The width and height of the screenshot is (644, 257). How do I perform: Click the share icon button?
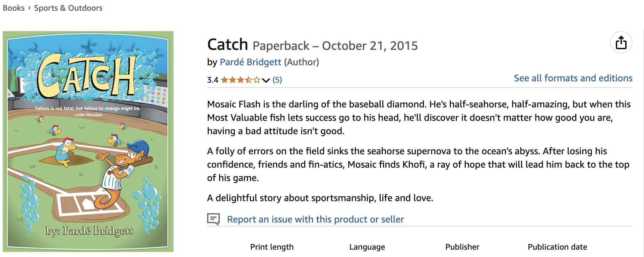[x=621, y=42]
